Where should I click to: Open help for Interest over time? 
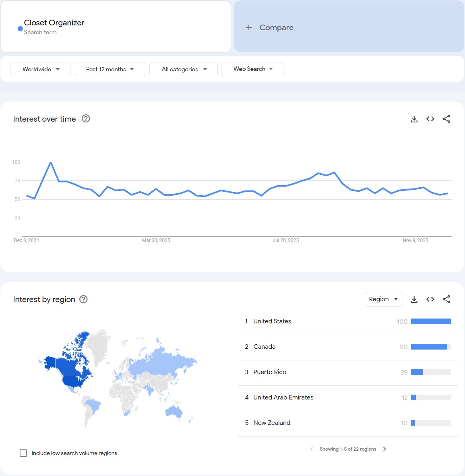point(86,118)
